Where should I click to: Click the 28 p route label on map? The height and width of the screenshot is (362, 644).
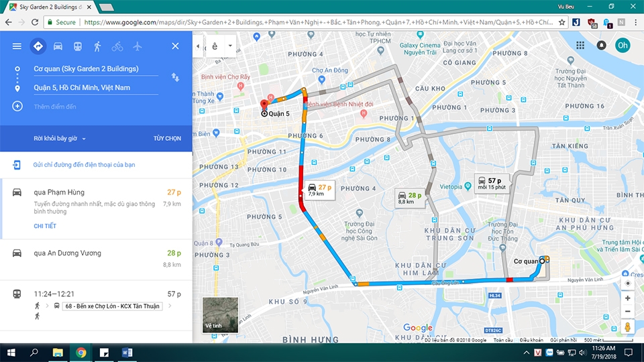[x=410, y=198]
